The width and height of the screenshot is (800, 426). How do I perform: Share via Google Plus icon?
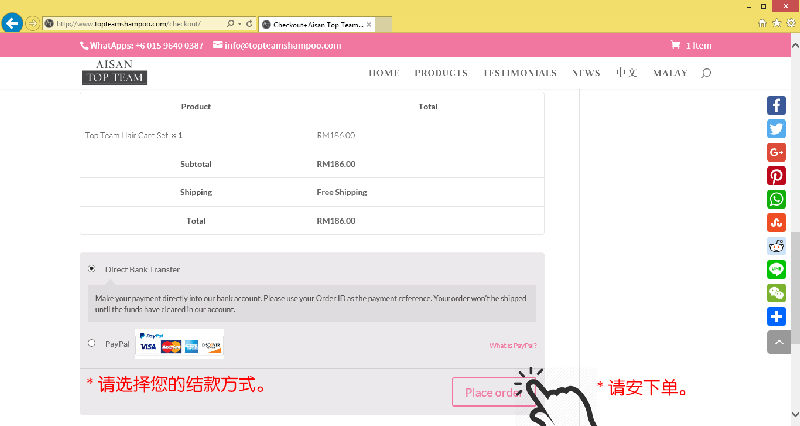776,152
